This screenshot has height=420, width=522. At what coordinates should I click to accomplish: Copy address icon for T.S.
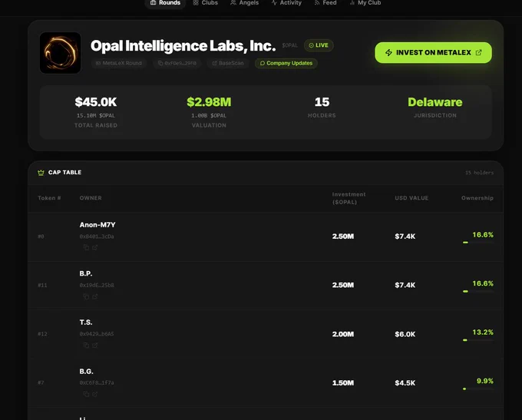86,345
